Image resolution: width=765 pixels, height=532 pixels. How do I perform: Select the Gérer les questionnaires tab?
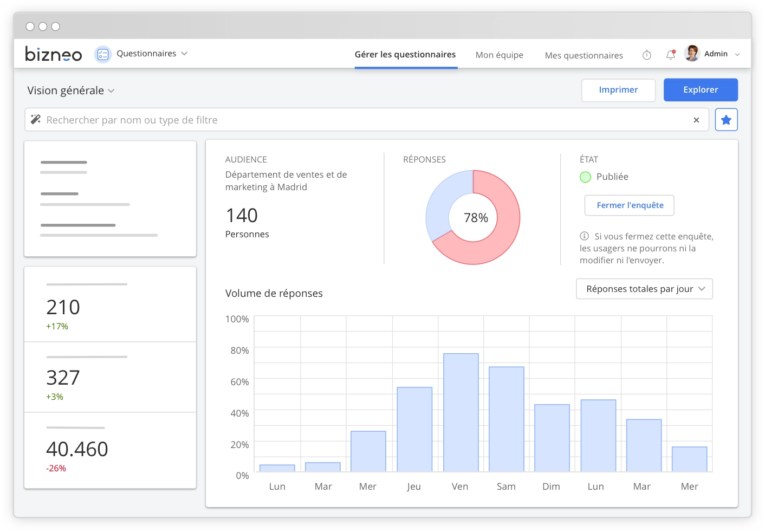tap(405, 55)
